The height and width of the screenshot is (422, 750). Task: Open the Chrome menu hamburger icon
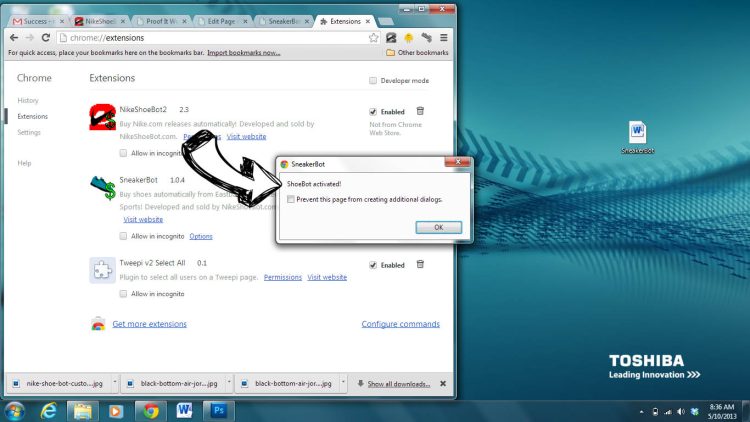(x=443, y=37)
